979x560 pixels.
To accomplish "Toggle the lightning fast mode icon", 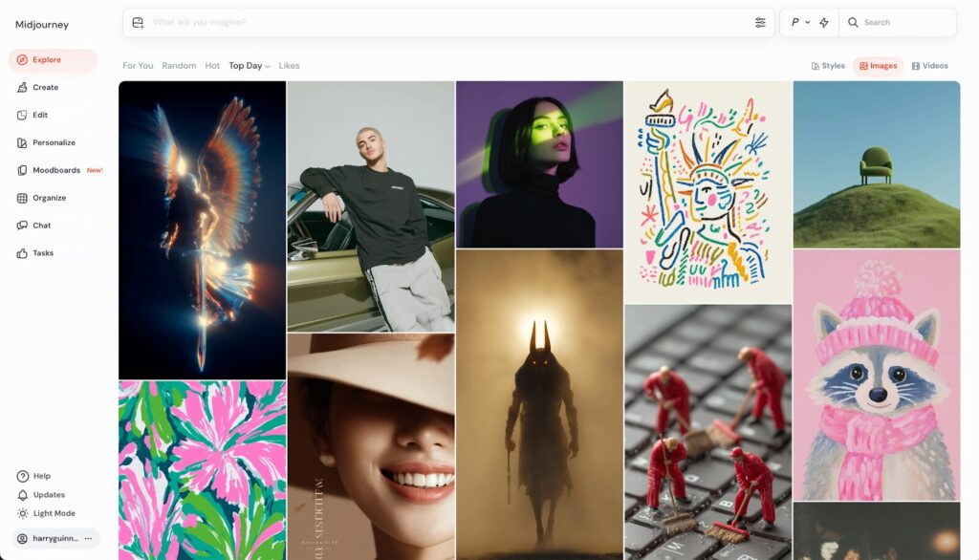I will click(824, 23).
